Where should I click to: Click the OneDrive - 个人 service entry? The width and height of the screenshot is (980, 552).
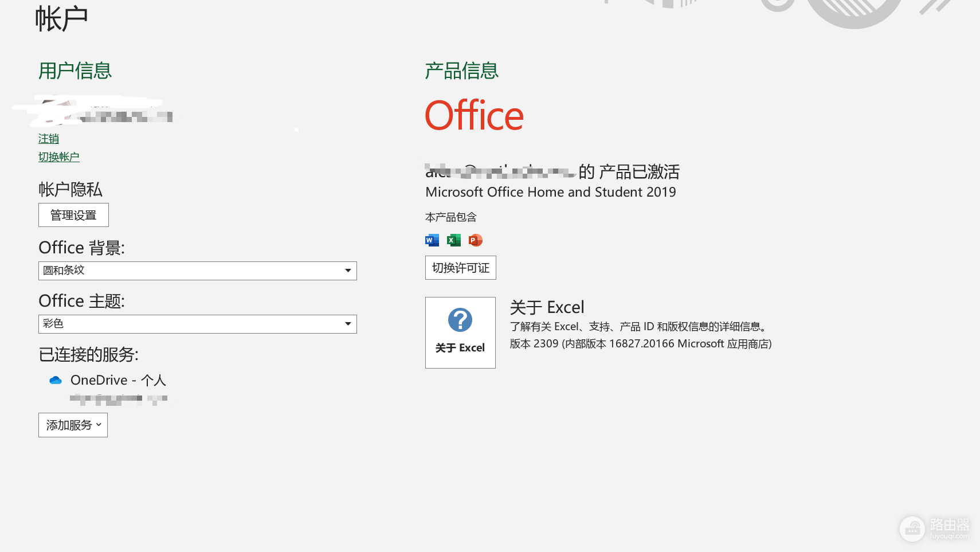click(x=118, y=380)
